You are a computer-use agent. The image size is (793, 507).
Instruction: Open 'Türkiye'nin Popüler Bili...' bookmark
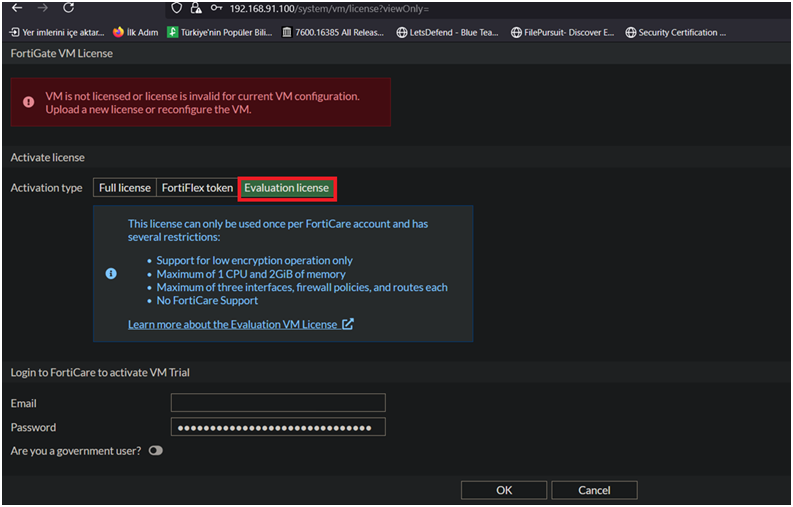(x=220, y=32)
